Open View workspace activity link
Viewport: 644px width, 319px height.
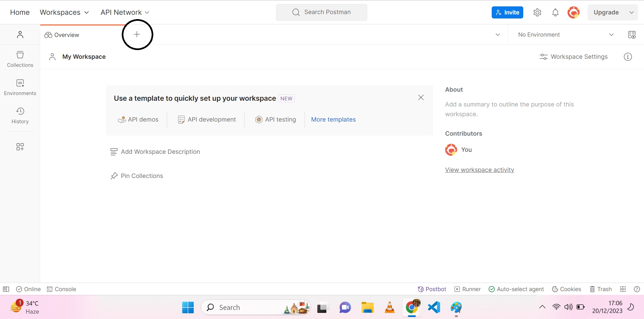(479, 170)
